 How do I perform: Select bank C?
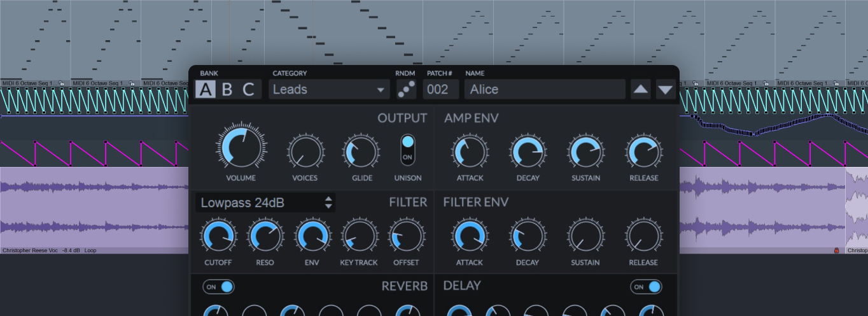coord(249,90)
